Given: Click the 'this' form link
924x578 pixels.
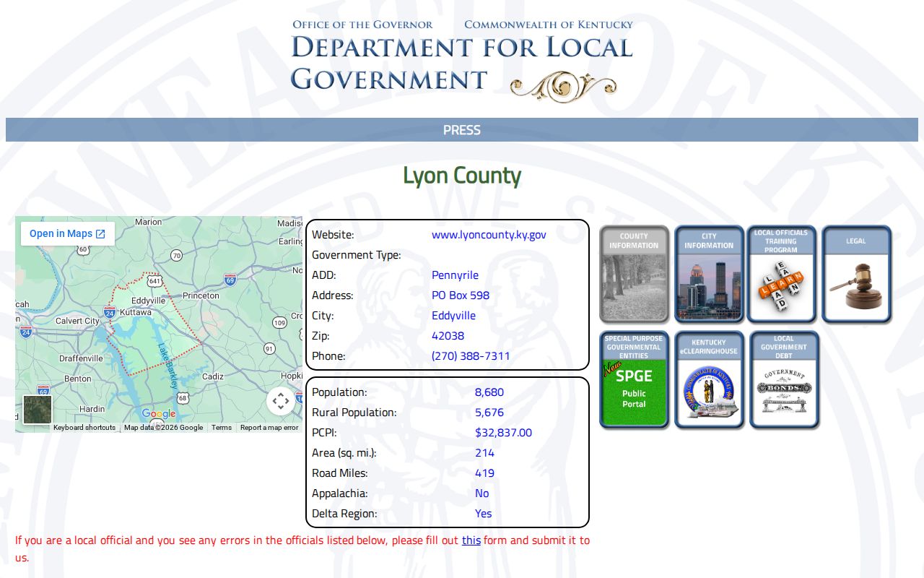Looking at the screenshot, I should click(x=471, y=540).
